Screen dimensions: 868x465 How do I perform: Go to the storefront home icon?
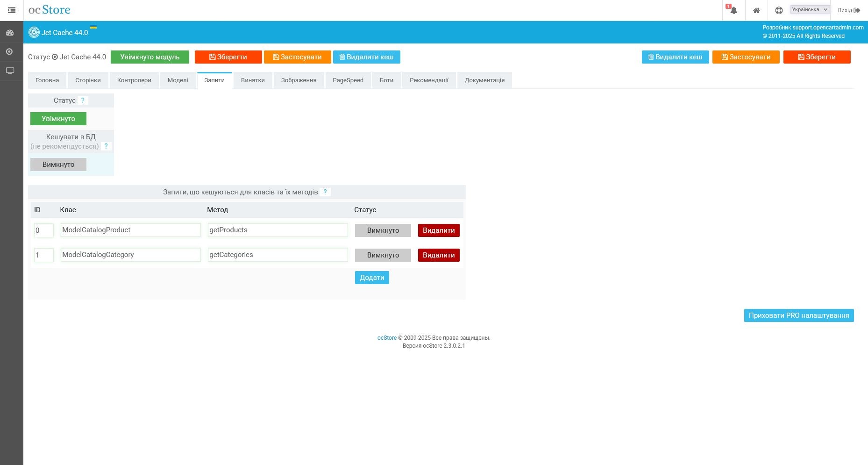tap(756, 10)
